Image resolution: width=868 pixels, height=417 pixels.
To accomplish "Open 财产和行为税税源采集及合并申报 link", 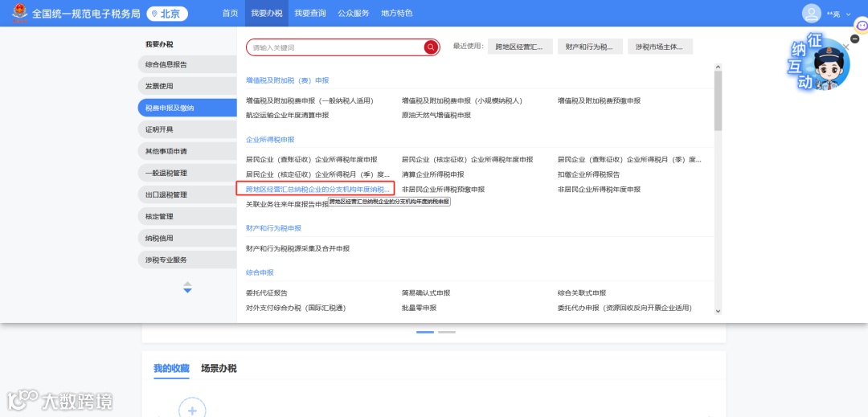I will pos(298,249).
